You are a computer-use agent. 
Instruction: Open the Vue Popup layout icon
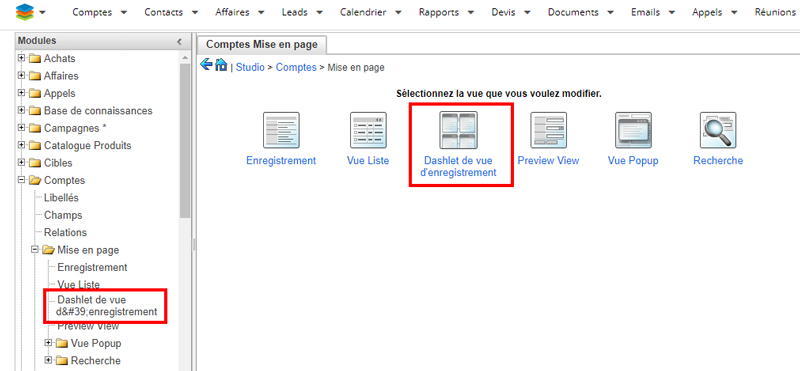coord(633,130)
